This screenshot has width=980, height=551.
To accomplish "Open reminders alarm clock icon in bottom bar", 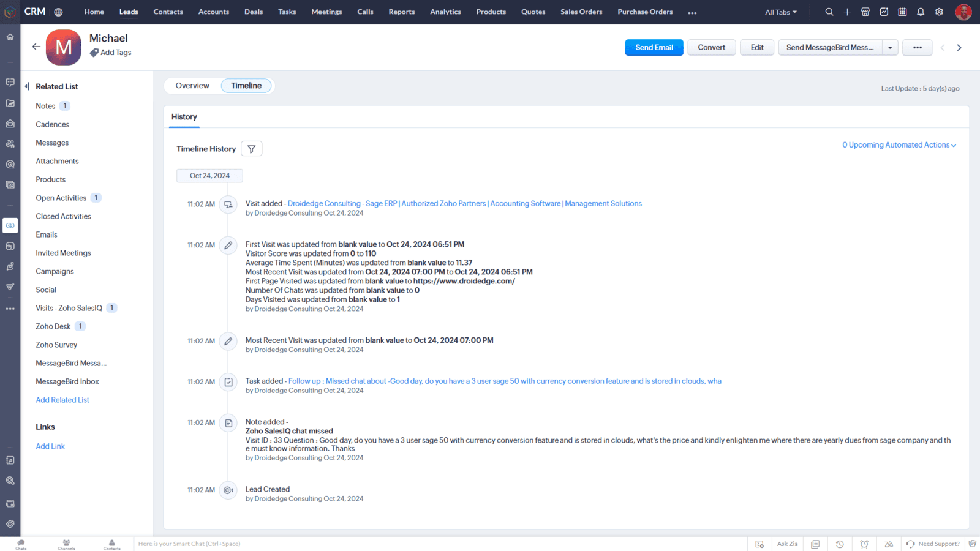I will point(864,544).
